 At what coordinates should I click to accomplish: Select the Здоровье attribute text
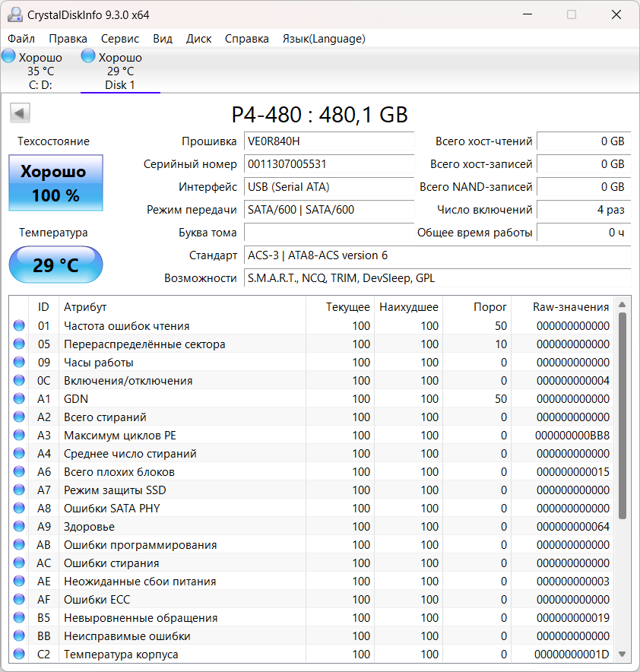(x=89, y=527)
